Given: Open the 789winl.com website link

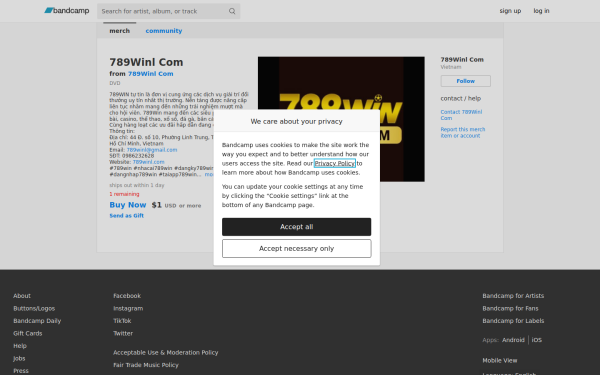Looking at the screenshot, I should pos(148,162).
